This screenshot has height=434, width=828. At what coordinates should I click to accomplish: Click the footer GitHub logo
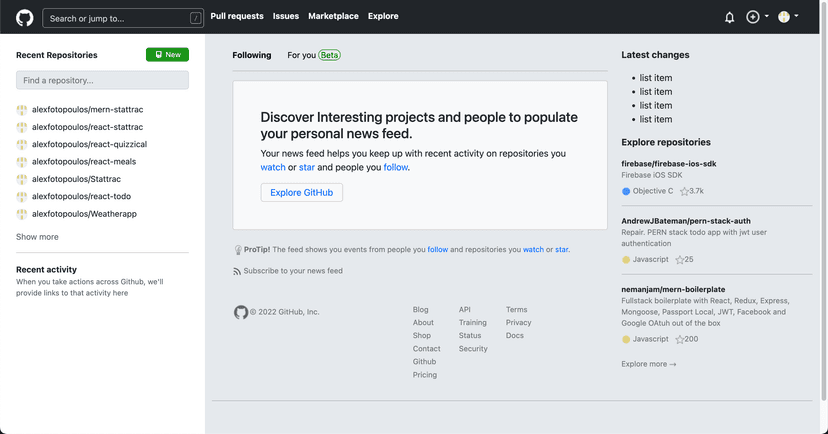pyautogui.click(x=241, y=312)
